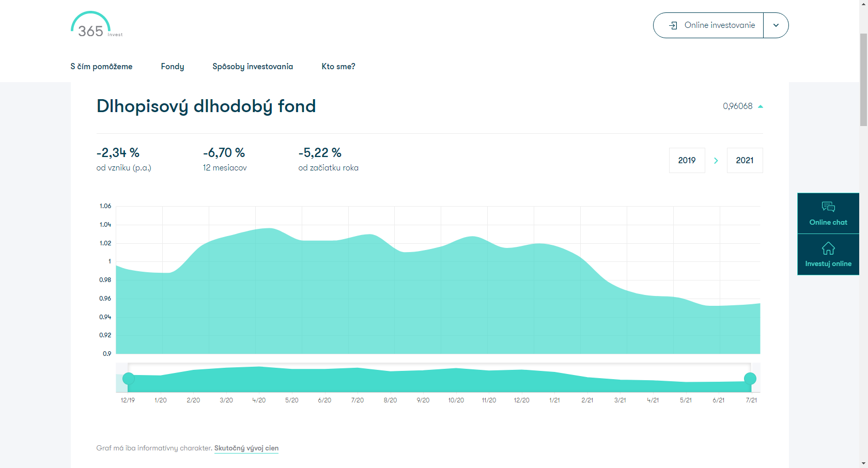Click the scrollbar down arrow
868x468 pixels.
863,463
